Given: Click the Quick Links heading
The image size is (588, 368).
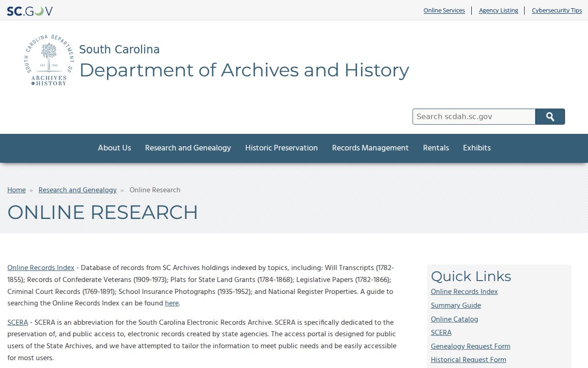Looking at the screenshot, I should coord(471,276).
